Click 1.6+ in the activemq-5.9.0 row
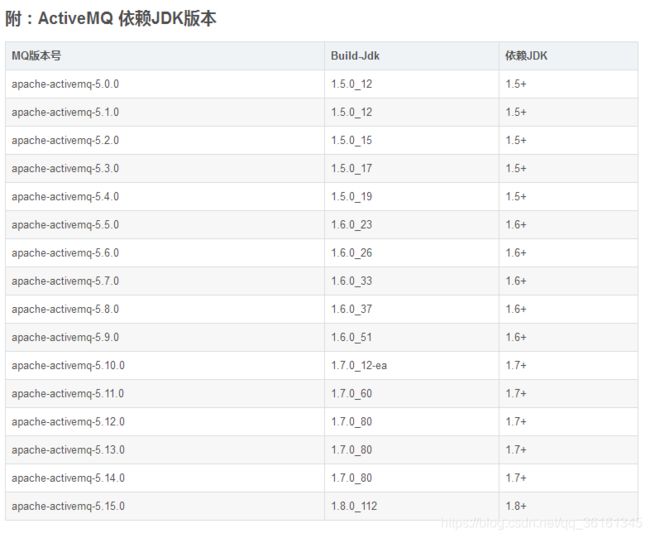The height and width of the screenshot is (538, 650). (x=516, y=337)
